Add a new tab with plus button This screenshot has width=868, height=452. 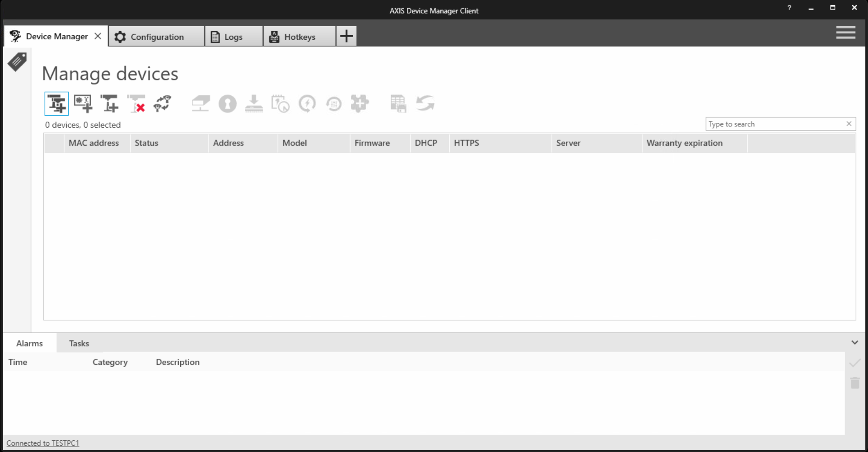click(346, 36)
